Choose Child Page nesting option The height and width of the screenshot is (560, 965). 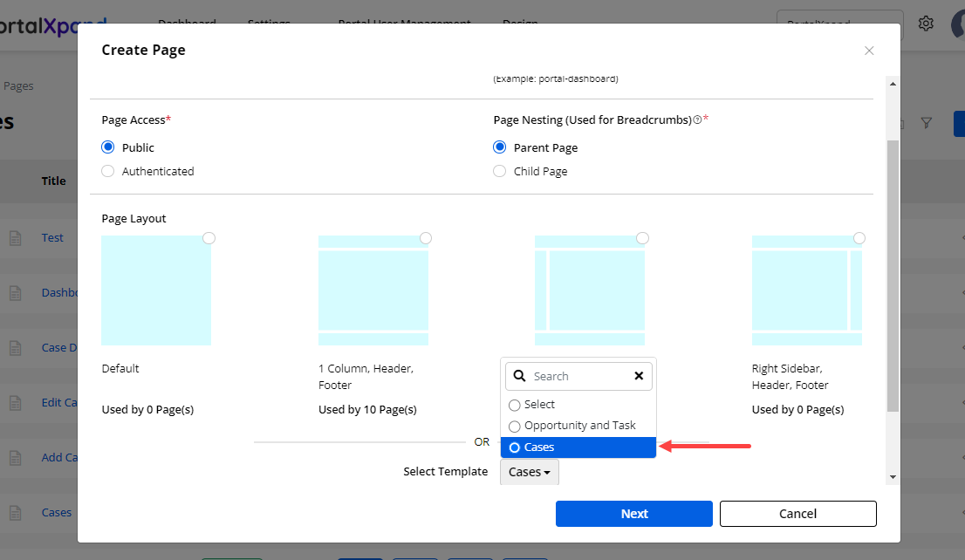(x=500, y=171)
